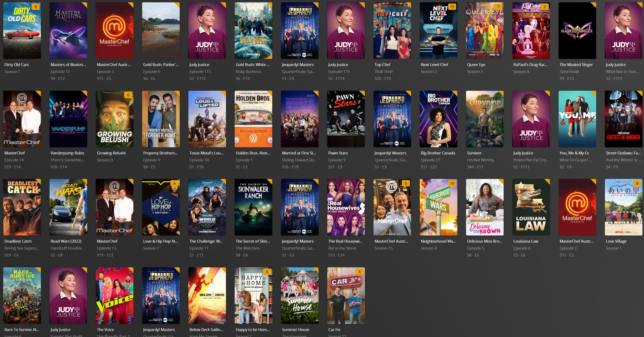Image resolution: width=644 pixels, height=337 pixels.
Task: Click the 6 badge on Car Fix poster
Action: click(x=359, y=272)
